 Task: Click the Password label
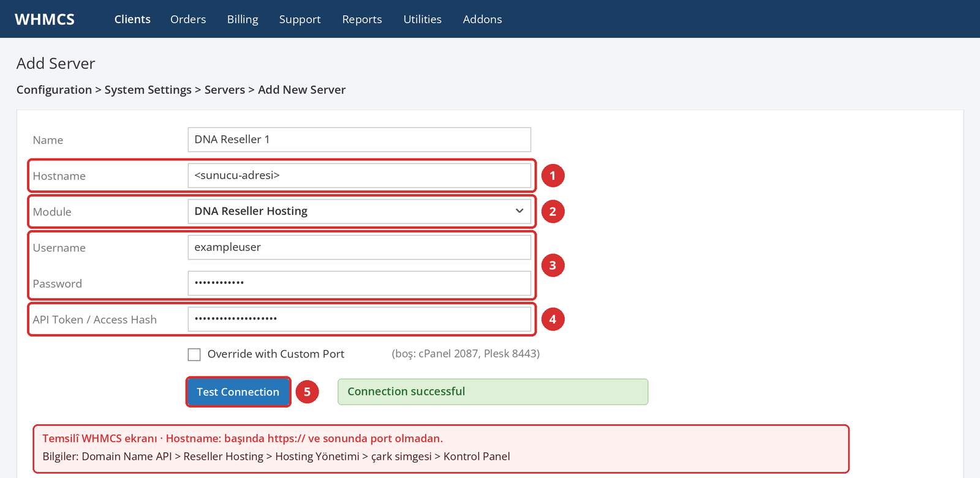tap(57, 284)
